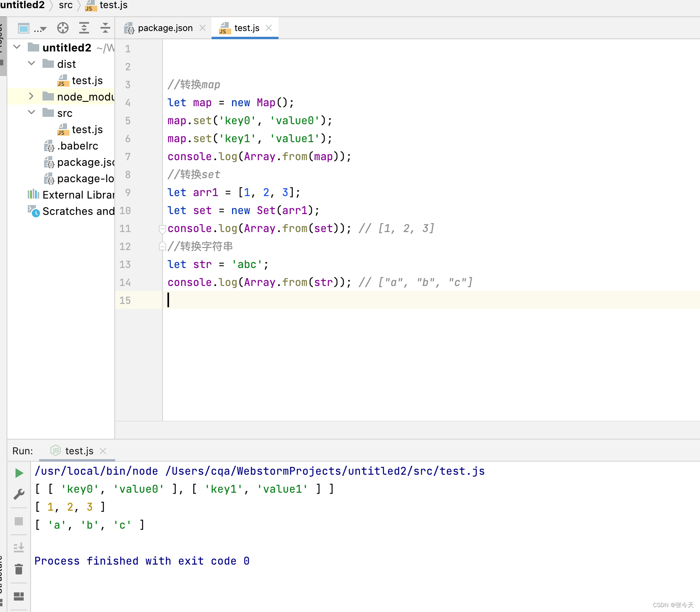Collapse the dist folder
This screenshot has width=700, height=612.
pos(31,63)
